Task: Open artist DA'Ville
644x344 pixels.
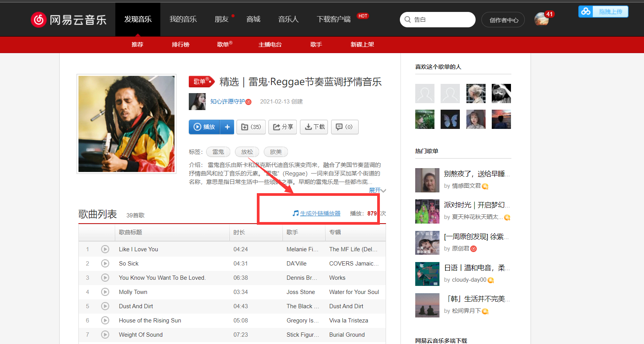Action: [296, 264]
